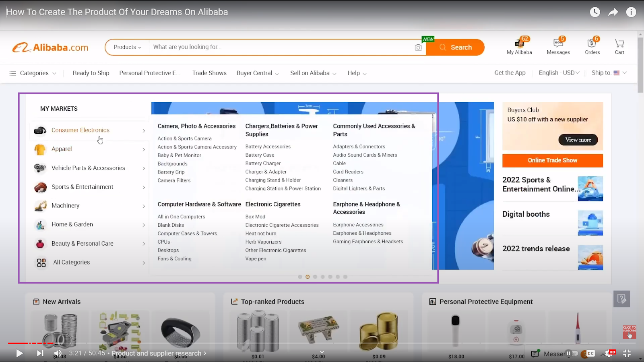The image size is (644, 362).
Task: Select the first carousel dot
Action: coord(300,277)
